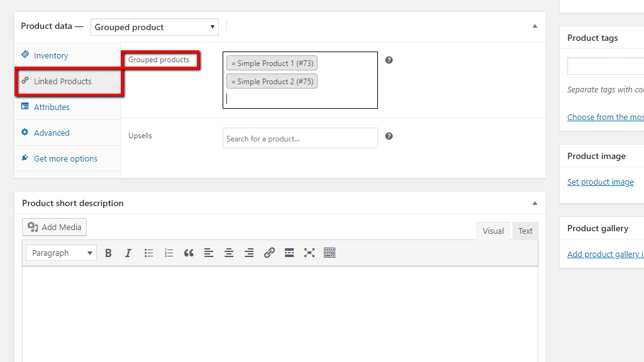
Task: Collapse the Product data panel
Action: 535,26
